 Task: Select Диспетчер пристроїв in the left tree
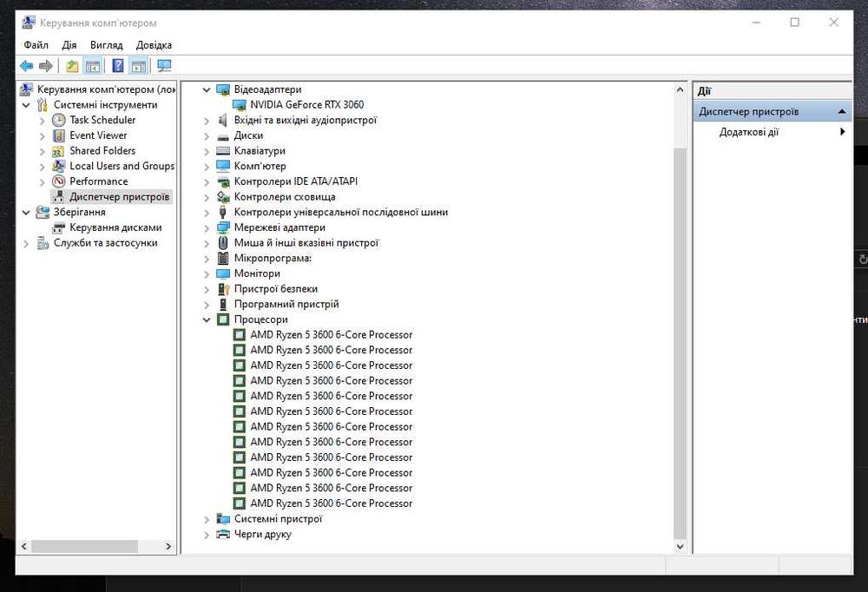click(x=119, y=196)
